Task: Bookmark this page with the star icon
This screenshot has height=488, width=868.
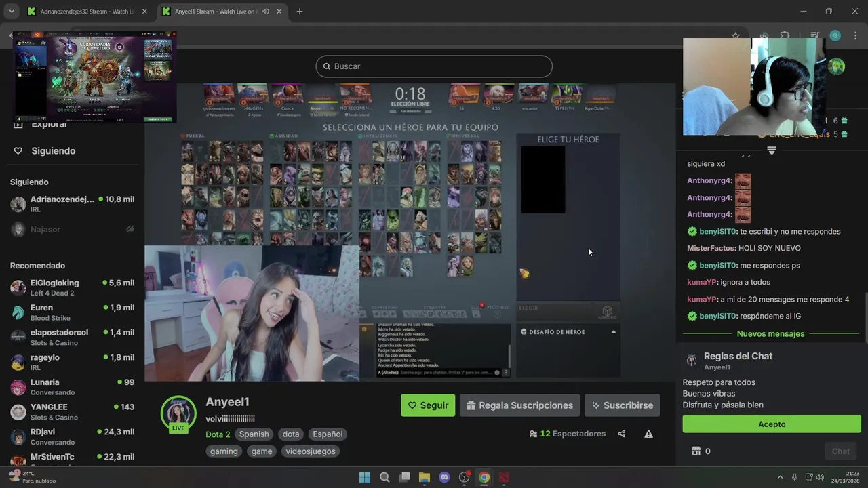Action: (736, 35)
